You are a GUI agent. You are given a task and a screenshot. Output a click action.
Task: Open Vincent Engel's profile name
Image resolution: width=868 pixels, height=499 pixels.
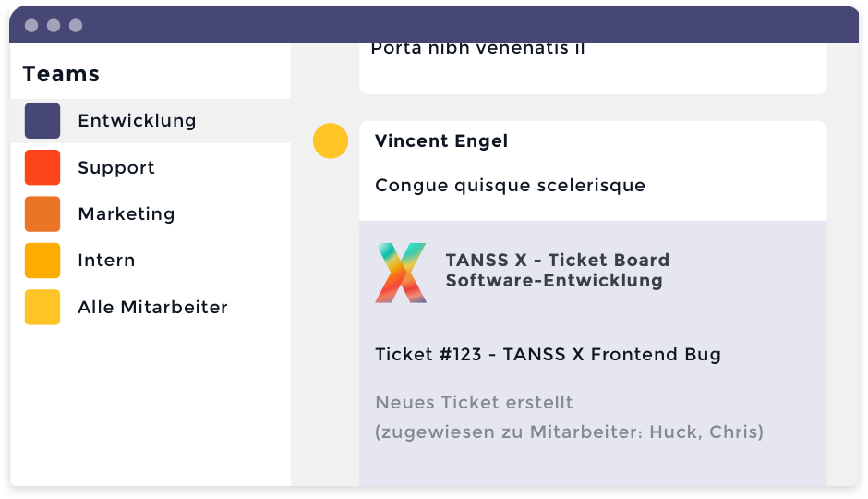(x=441, y=141)
